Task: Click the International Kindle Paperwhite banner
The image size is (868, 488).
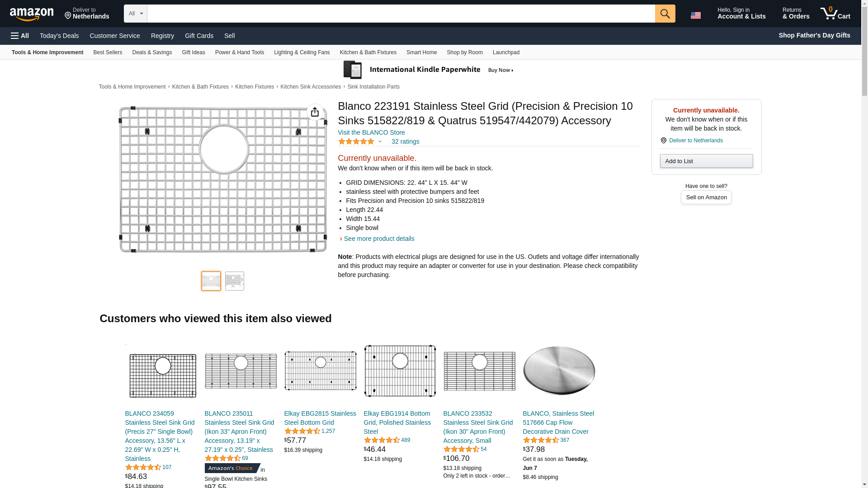Action: [x=429, y=70]
